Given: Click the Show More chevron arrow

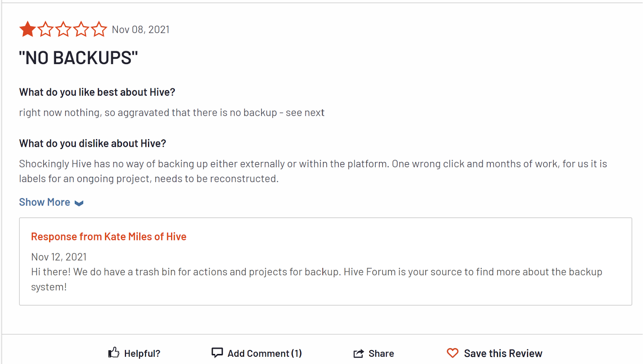Looking at the screenshot, I should click(79, 203).
